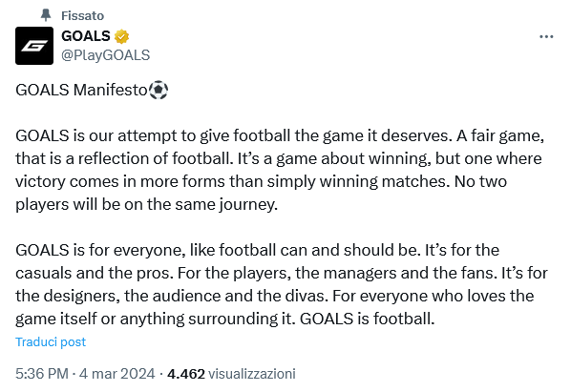Click the soccer ball emoji after Manifesto
Screen dimensions: 571x392
coord(159,90)
